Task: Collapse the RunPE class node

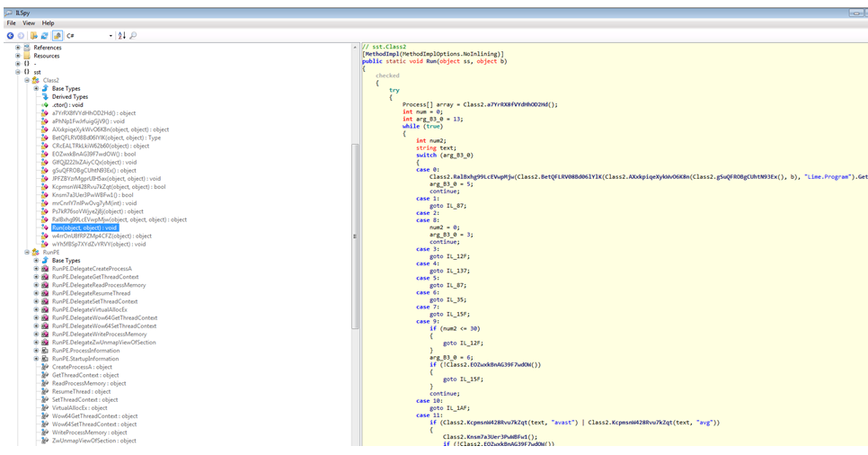Action: tap(27, 252)
